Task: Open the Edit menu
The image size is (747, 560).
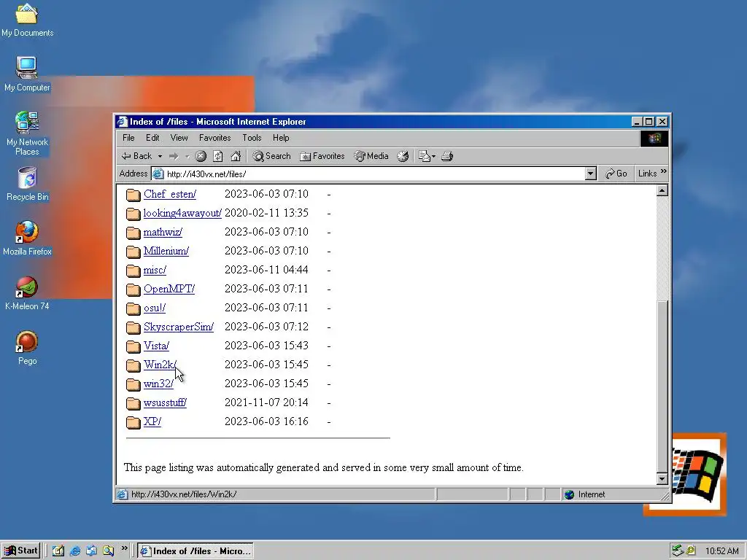Action: pos(152,138)
